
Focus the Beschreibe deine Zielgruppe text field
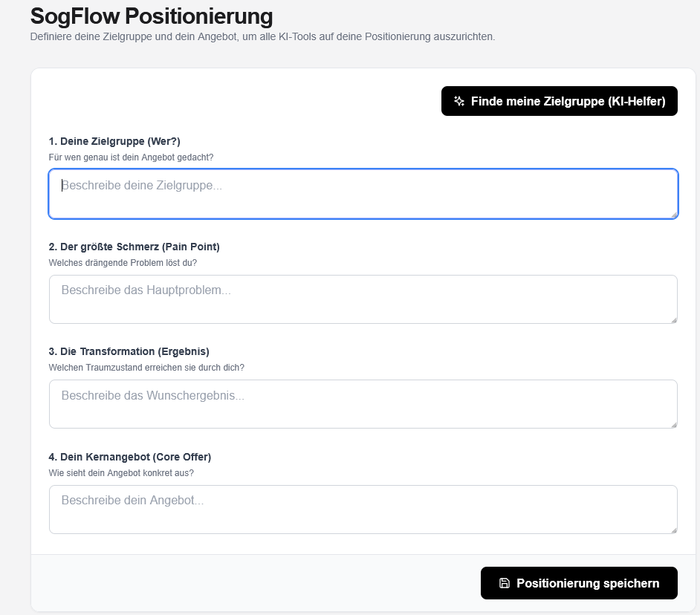[363, 194]
